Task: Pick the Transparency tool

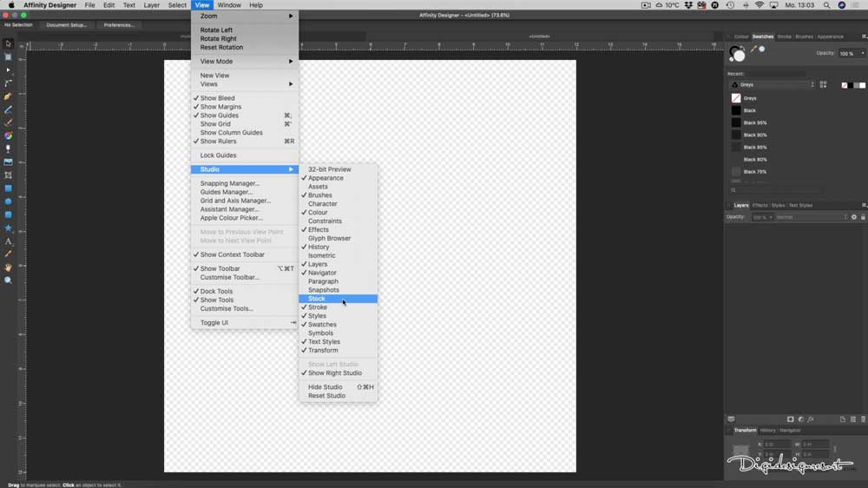Action: 9,149
